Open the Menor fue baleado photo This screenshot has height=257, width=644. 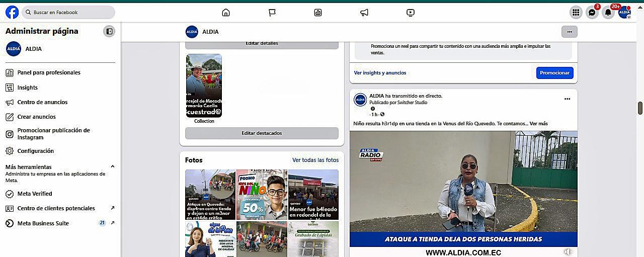click(313, 195)
